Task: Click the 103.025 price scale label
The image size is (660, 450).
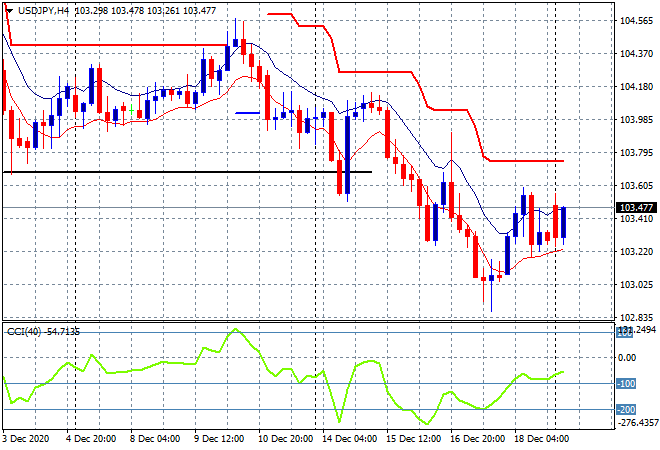Action: (x=637, y=285)
